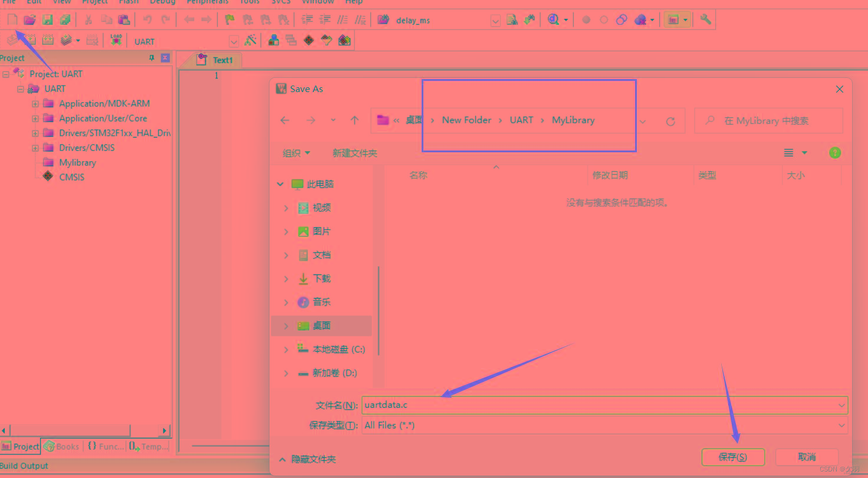Select the Mylibrary group in project tree
Screen dimensions: 868x478
(77, 162)
